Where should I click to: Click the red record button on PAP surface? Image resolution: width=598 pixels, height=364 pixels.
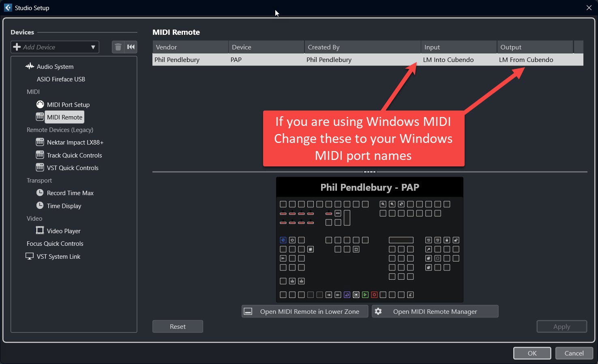pos(374,295)
